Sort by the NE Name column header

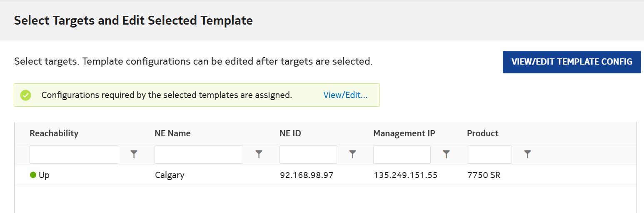tap(172, 133)
